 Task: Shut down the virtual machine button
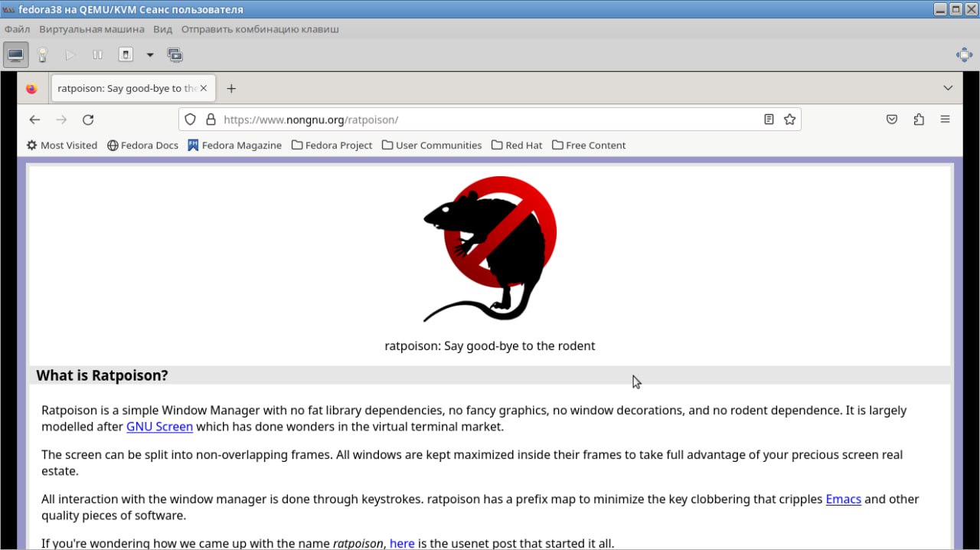(126, 55)
